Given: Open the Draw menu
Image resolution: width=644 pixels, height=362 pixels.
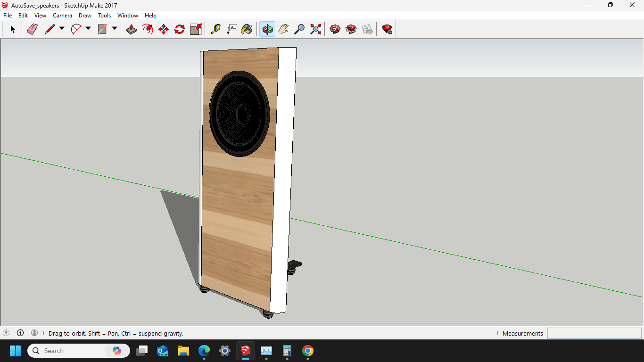Looking at the screenshot, I should click(85, 15).
